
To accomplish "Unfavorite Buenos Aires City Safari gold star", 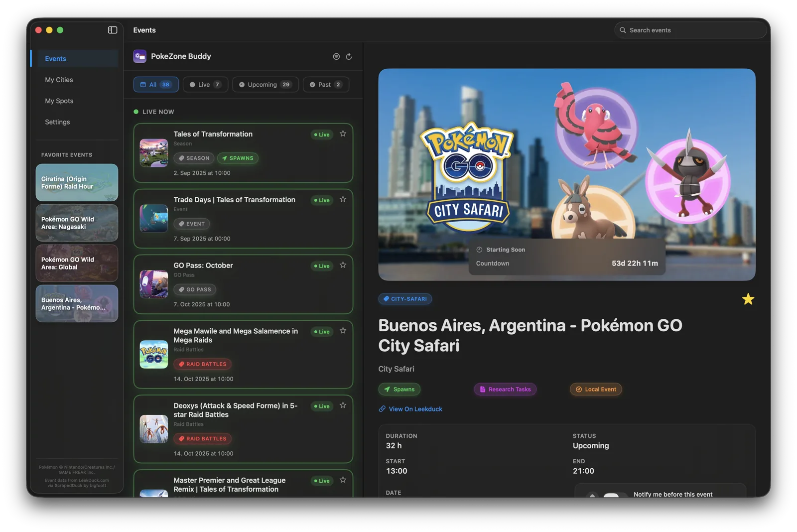I will click(748, 299).
